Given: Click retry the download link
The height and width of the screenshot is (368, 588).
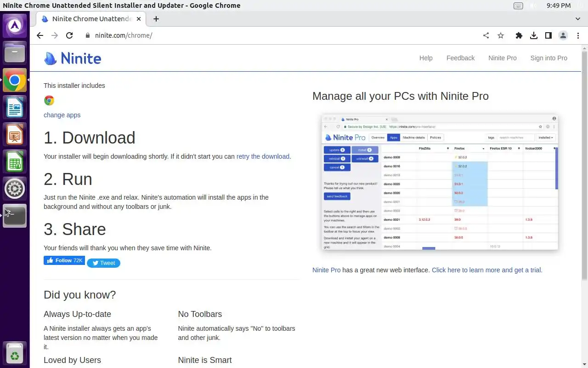Looking at the screenshot, I should (x=263, y=156).
